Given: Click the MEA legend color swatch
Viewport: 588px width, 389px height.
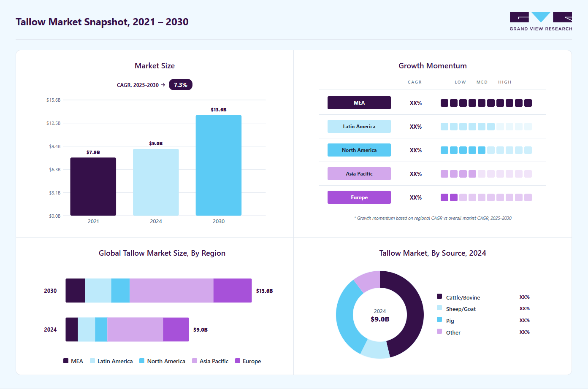Looking at the screenshot, I should (66, 361).
